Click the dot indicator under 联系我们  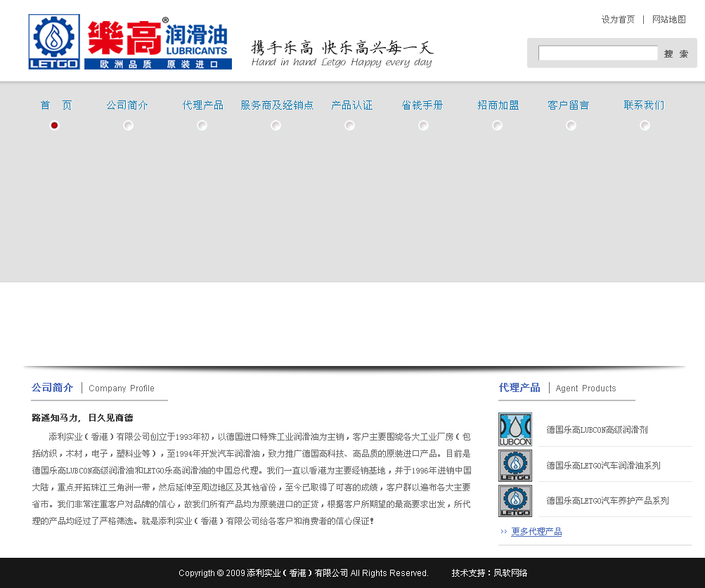pyautogui.click(x=645, y=125)
